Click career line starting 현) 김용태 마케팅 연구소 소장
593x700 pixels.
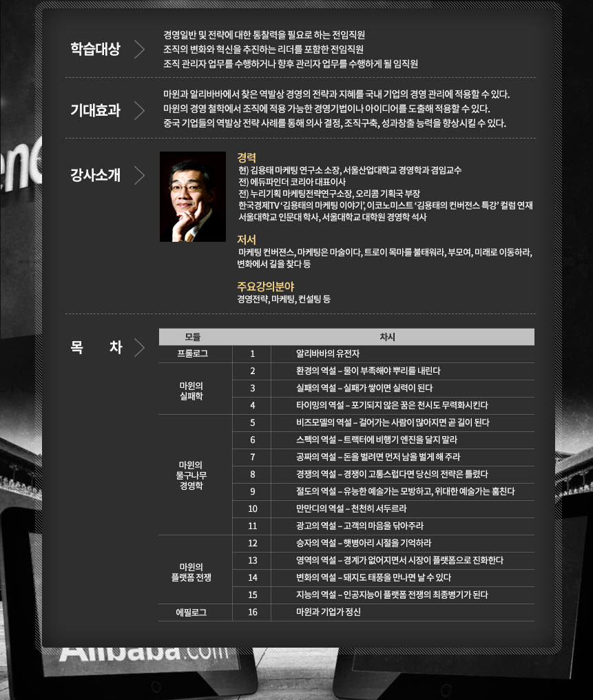click(x=350, y=170)
